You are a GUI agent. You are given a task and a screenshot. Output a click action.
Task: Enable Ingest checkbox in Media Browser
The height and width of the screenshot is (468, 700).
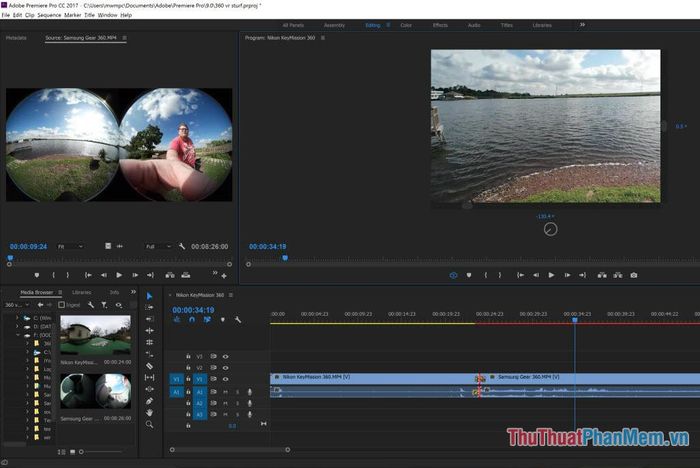[x=62, y=305]
